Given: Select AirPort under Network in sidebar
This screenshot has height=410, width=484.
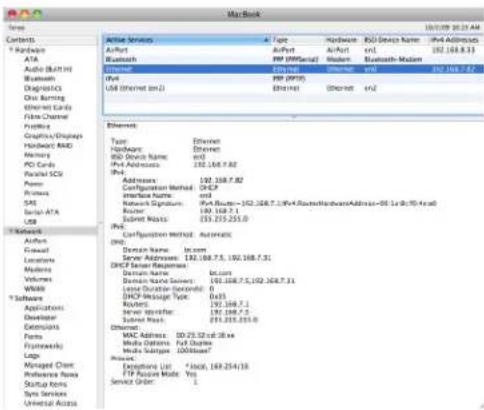Looking at the screenshot, I should tap(35, 241).
